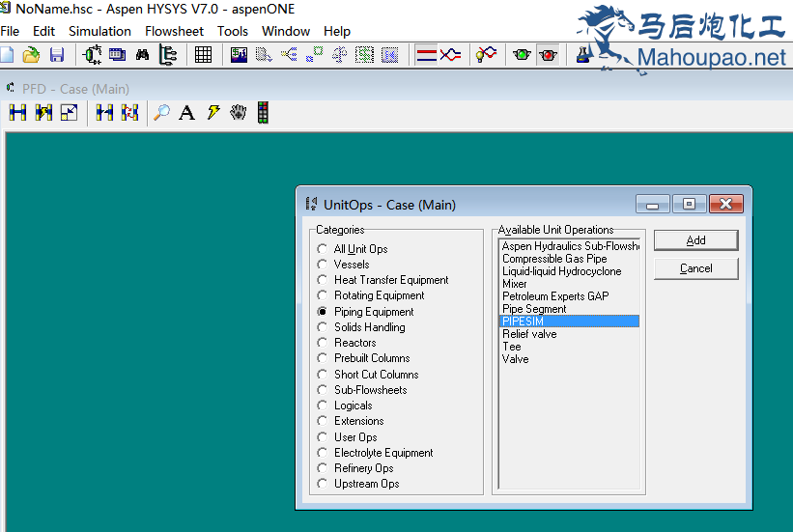This screenshot has width=793, height=532.
Task: Click the grid table icon in the main toolbar
Action: (203, 54)
